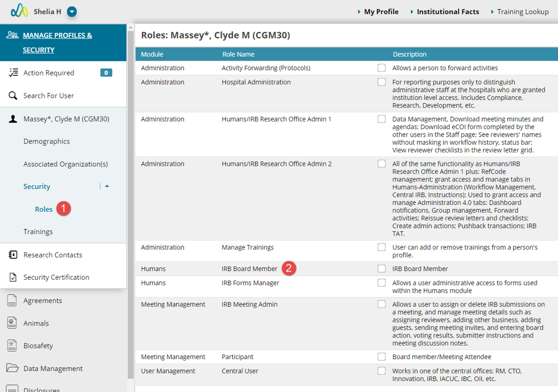Image resolution: width=558 pixels, height=392 pixels.
Task: Enable the IRB Board Member role checkbox
Action: point(381,268)
